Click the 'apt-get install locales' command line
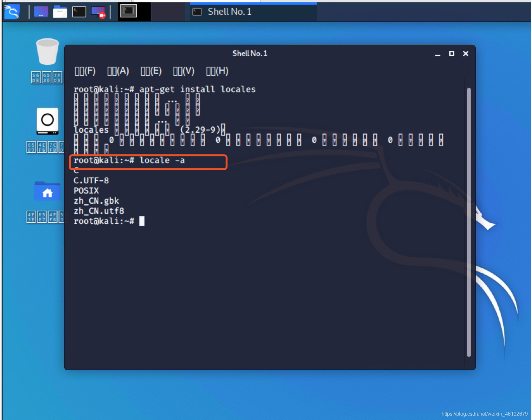The width and height of the screenshot is (531, 420). point(164,89)
